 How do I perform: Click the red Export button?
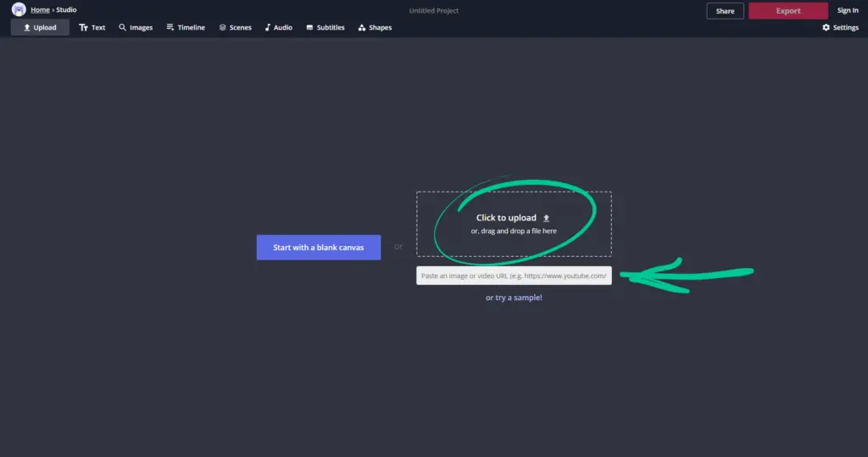tap(787, 11)
